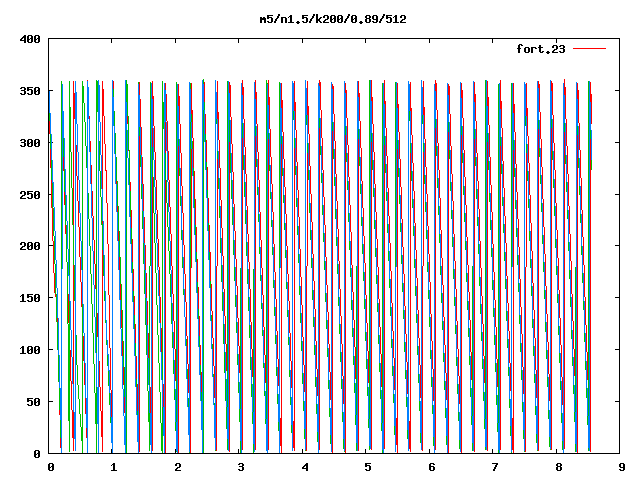Screen dimensions: 640x480
Task: Click the x-axis label 2
Action: tap(178, 467)
